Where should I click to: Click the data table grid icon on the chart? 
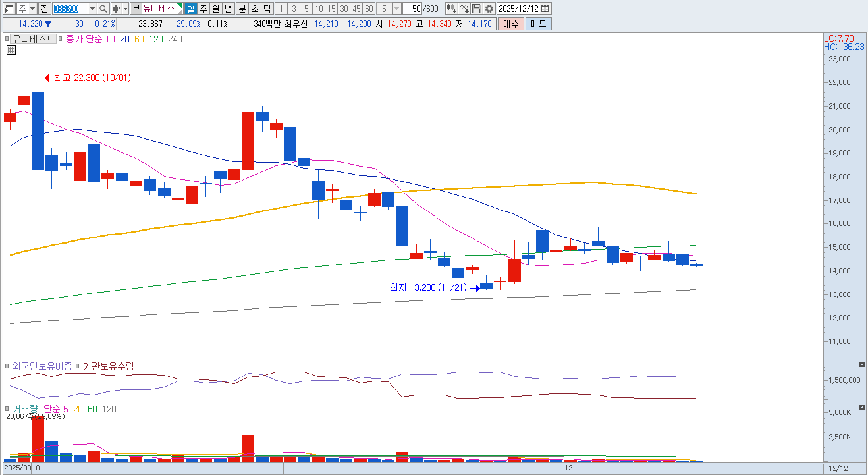11,49
